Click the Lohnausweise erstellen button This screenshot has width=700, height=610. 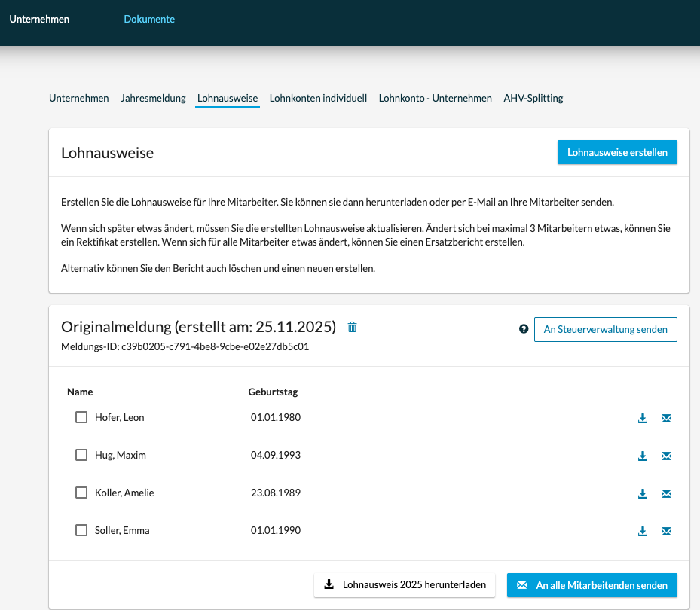click(x=617, y=152)
